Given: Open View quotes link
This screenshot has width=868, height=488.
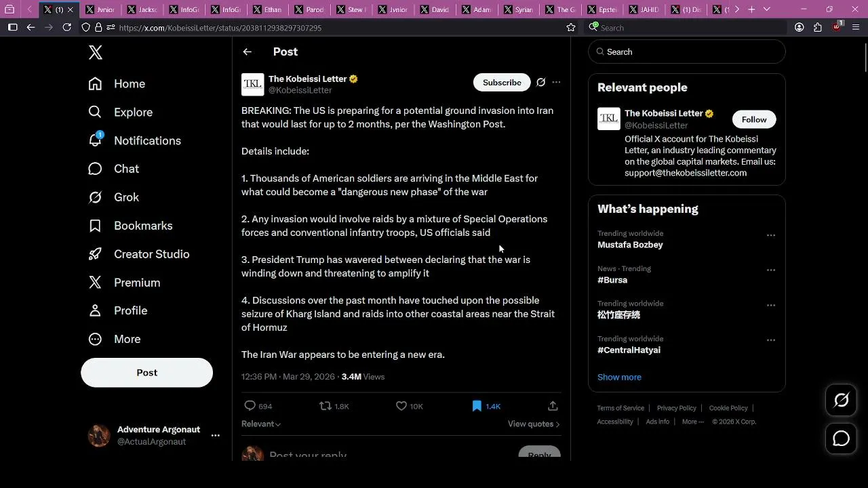Looking at the screenshot, I should (x=534, y=424).
